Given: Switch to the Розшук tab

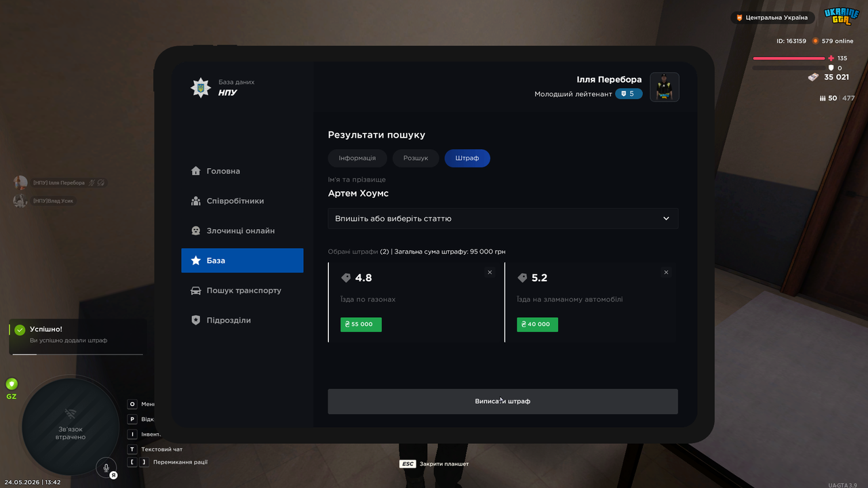Looking at the screenshot, I should (x=416, y=158).
